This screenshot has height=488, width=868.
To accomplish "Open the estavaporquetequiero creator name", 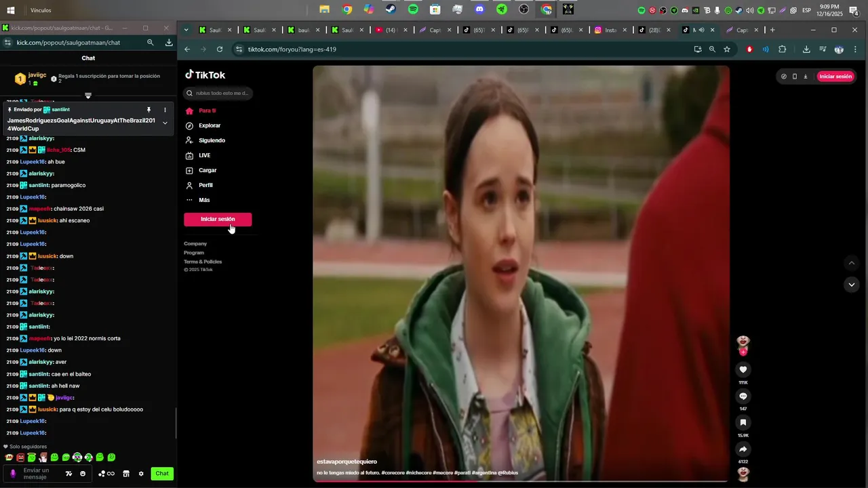I will pos(347,462).
